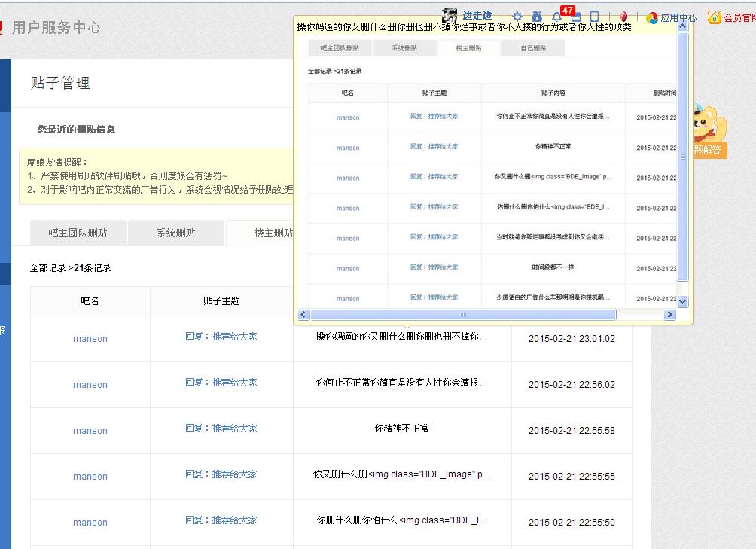Screen dimensions: 756x549
Task: Switch to 系统删贴 tab on main page
Action: point(176,233)
